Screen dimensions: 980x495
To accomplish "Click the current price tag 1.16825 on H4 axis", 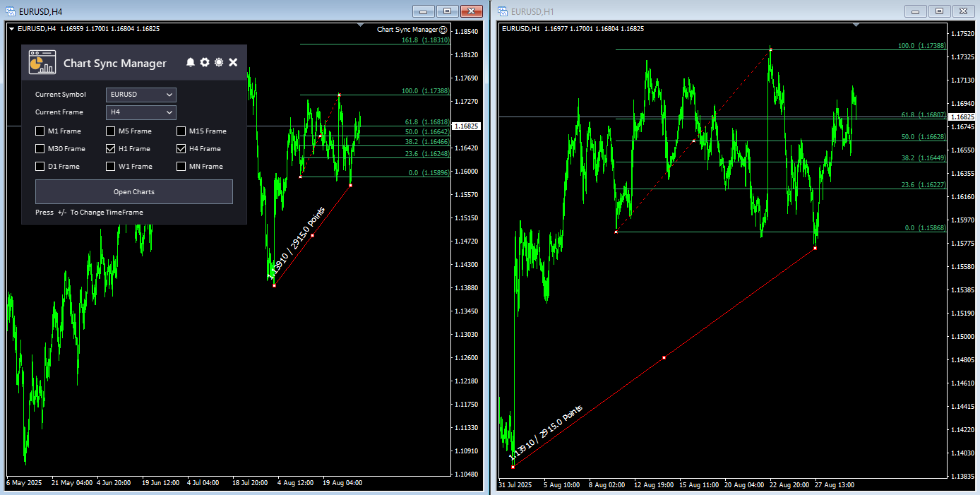I will (468, 126).
